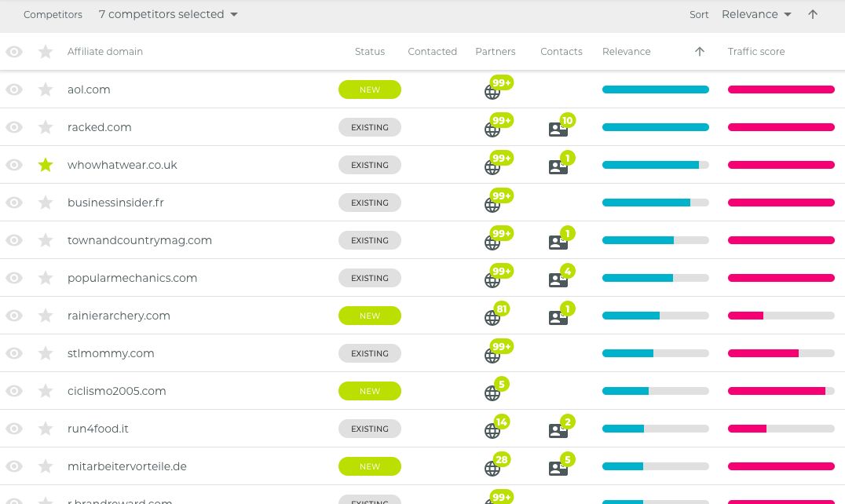
Task: Click the NEW status badge for rainierarchery.com
Action: click(x=370, y=316)
